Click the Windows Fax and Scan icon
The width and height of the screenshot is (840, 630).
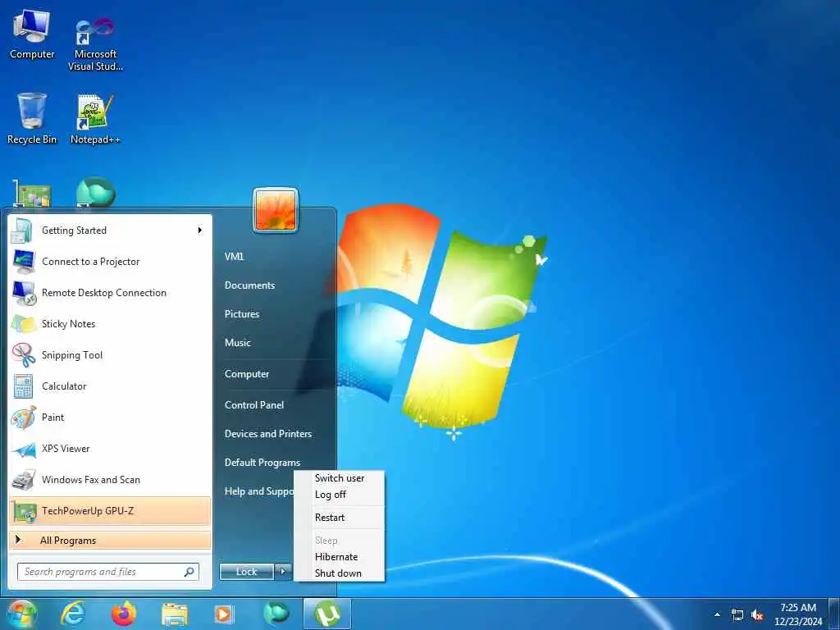(24, 479)
